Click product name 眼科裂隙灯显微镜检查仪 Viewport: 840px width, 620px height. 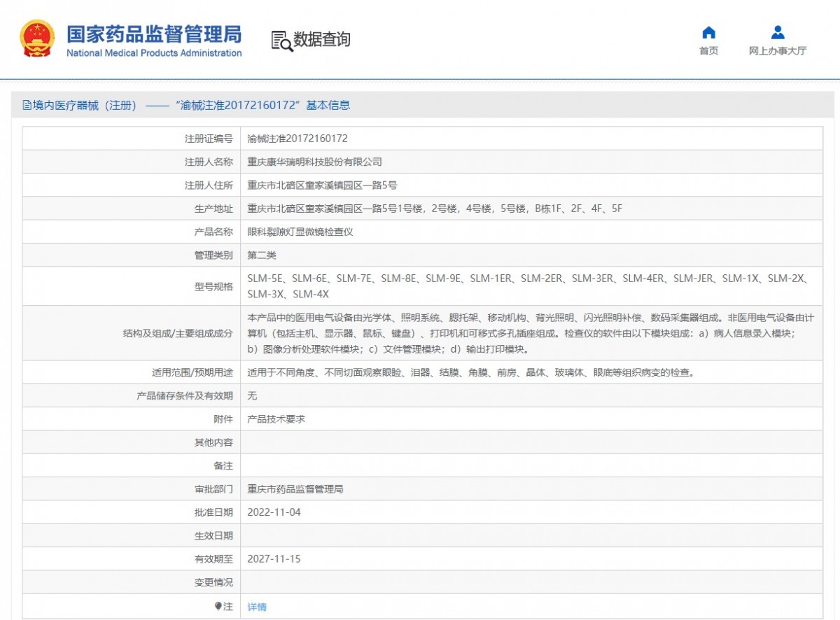pos(300,232)
